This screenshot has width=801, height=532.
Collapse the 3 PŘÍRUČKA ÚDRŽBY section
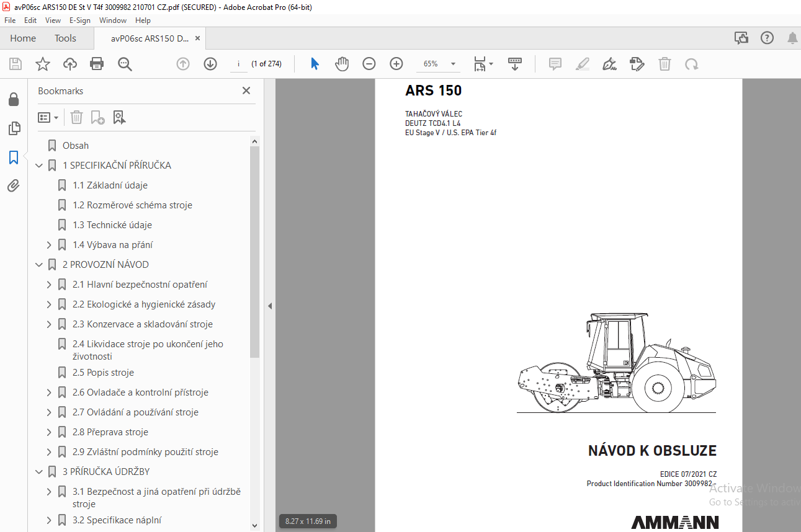(39, 472)
